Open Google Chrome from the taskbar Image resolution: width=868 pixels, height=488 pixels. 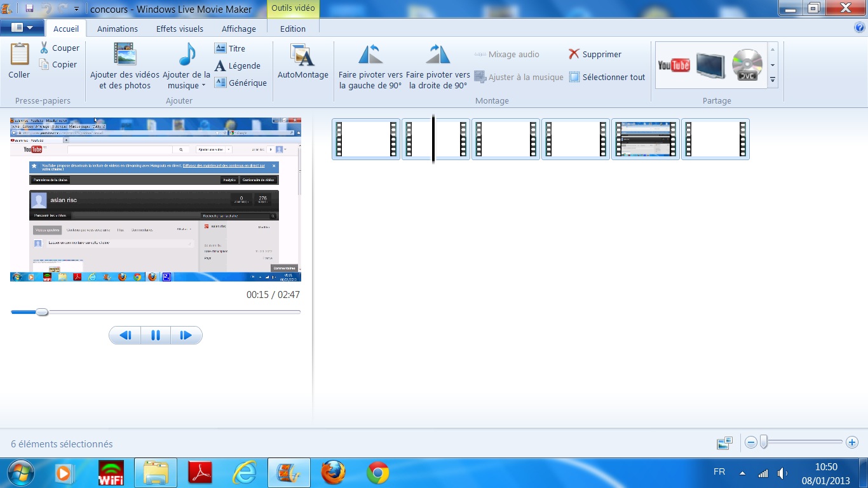tap(378, 473)
